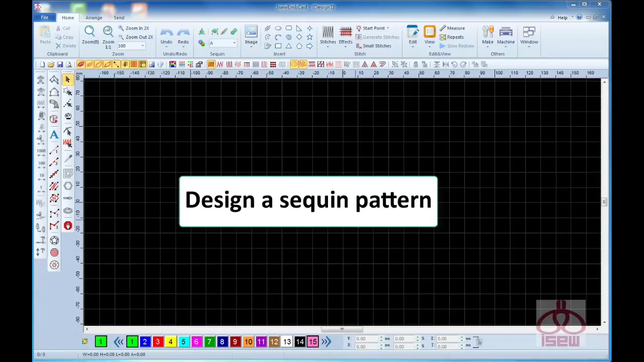644x362 pixels.
Task: Expand the zoom percentage combo box
Action: point(142,46)
